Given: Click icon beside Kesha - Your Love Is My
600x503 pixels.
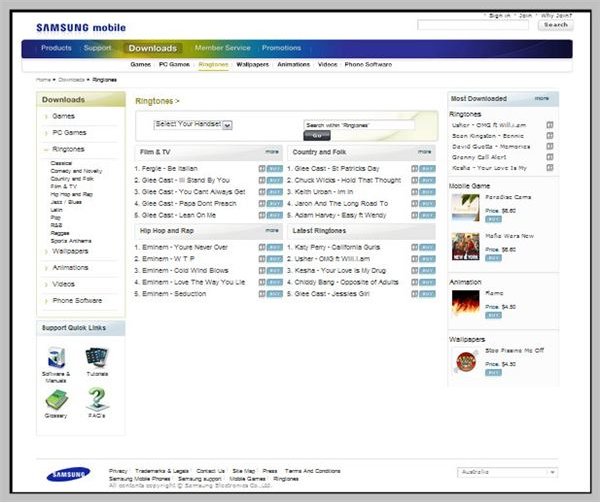Looking at the screenshot, I should tap(550, 168).
